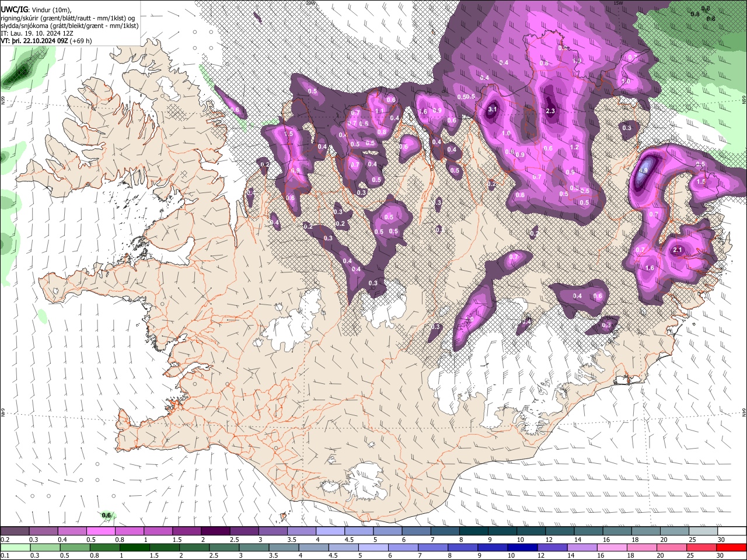The image size is (747, 560).
Task: Pick the lower-row light pink swatch between 16 and 18
Action: click(612, 547)
